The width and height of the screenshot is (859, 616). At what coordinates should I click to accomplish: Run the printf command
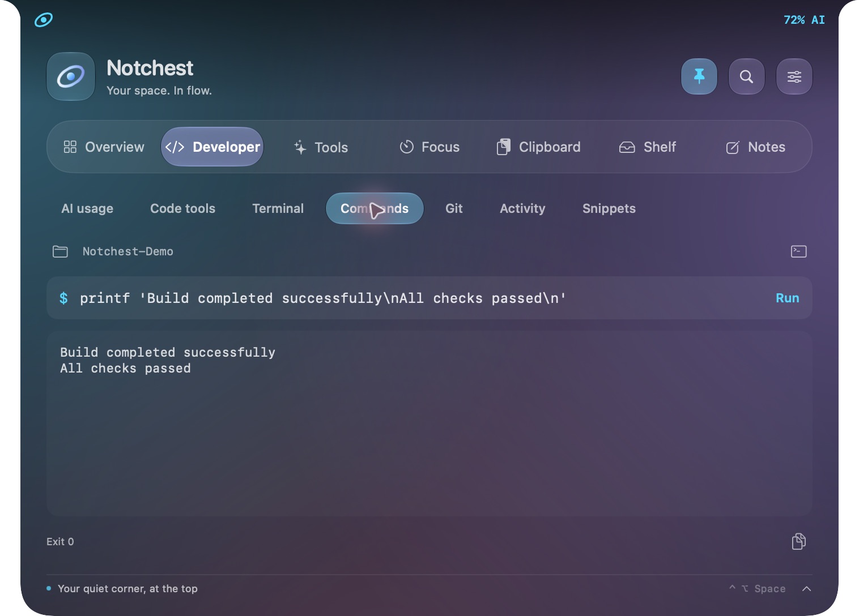[788, 298]
